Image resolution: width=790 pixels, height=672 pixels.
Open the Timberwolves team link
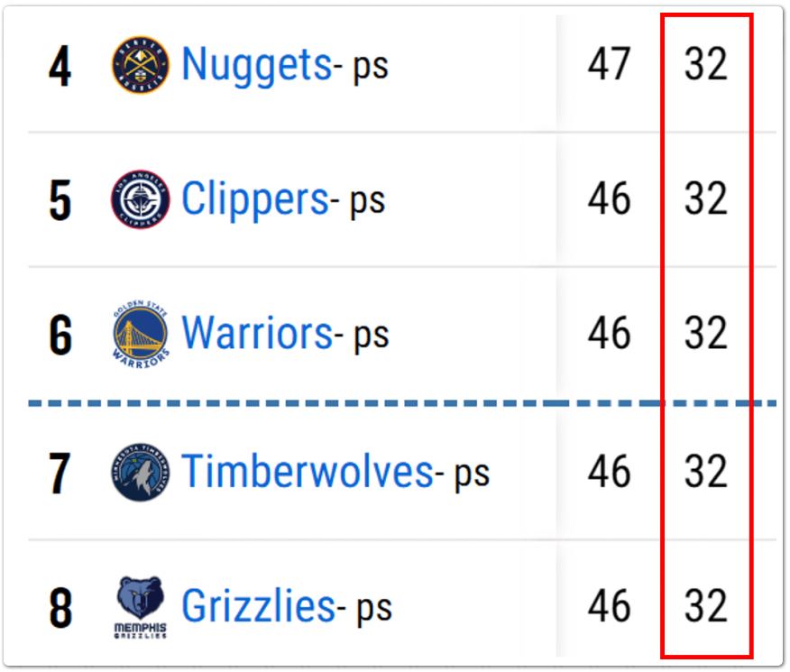tap(308, 471)
